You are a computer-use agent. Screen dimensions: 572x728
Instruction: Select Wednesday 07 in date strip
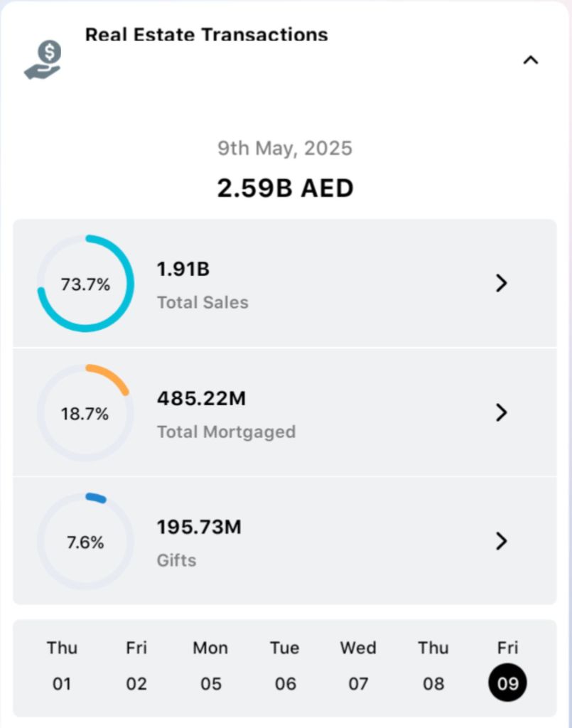coord(358,666)
